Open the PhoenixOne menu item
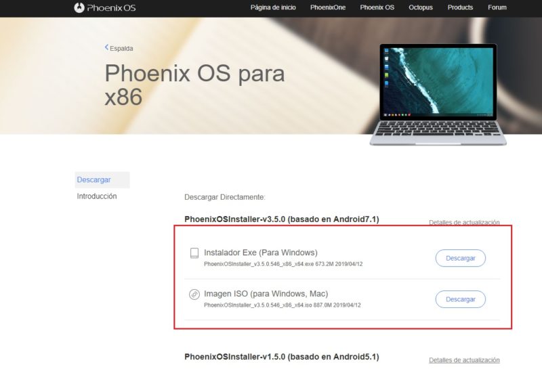The height and width of the screenshot is (392, 542). [x=328, y=7]
